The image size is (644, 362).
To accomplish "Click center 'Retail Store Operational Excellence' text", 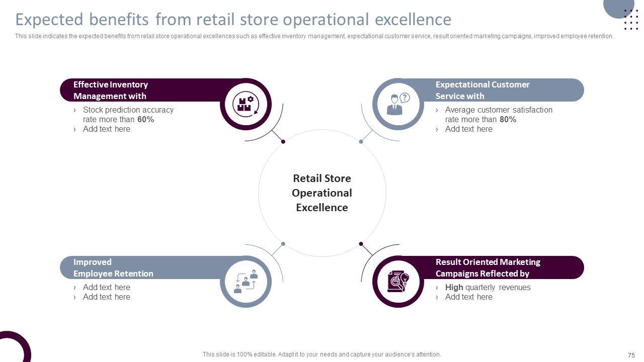I will pos(322,193).
